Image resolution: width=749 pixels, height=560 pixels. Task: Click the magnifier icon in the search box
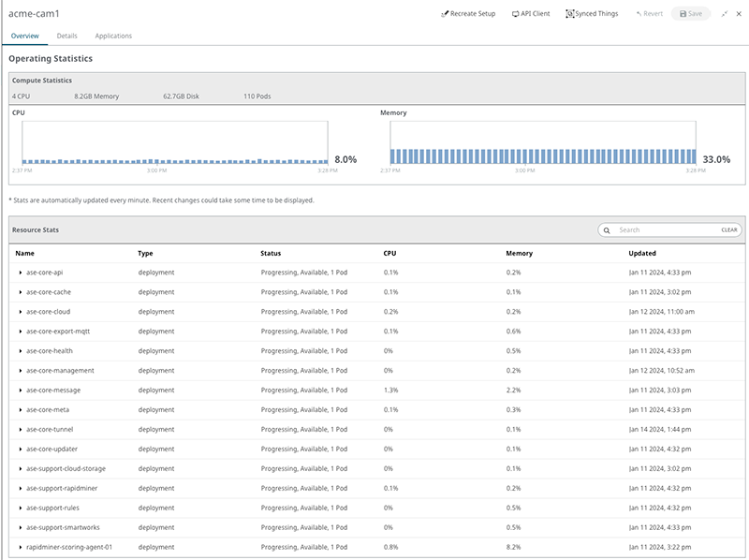pyautogui.click(x=607, y=229)
